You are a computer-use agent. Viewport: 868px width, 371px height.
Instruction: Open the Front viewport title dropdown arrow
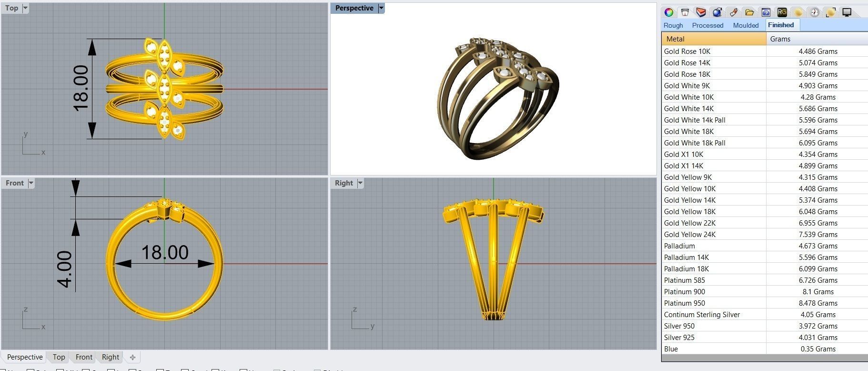click(31, 183)
